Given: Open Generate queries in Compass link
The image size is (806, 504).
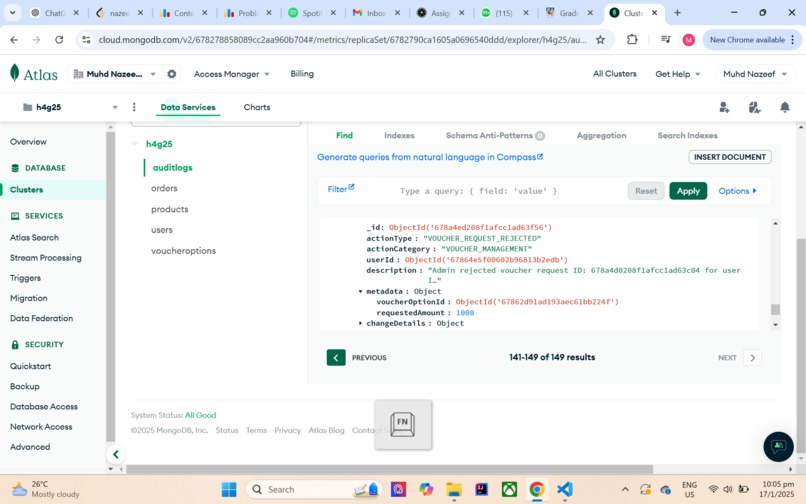Looking at the screenshot, I should 430,157.
